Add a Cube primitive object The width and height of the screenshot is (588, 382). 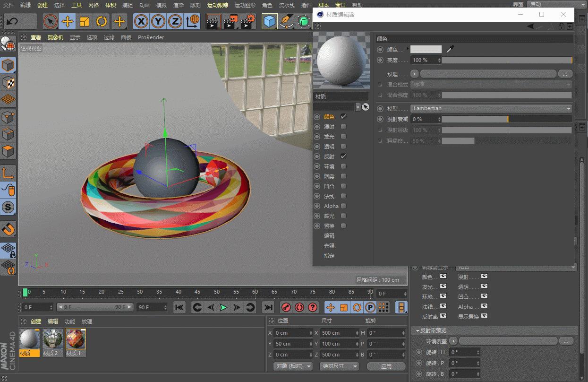(x=269, y=21)
